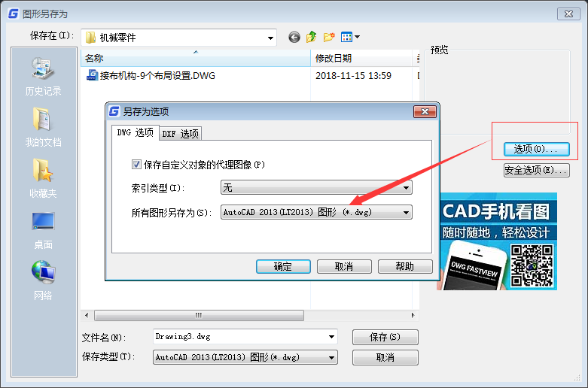This screenshot has width=588, height=388.
Task: Click the 文件名 input field
Action: click(x=245, y=337)
